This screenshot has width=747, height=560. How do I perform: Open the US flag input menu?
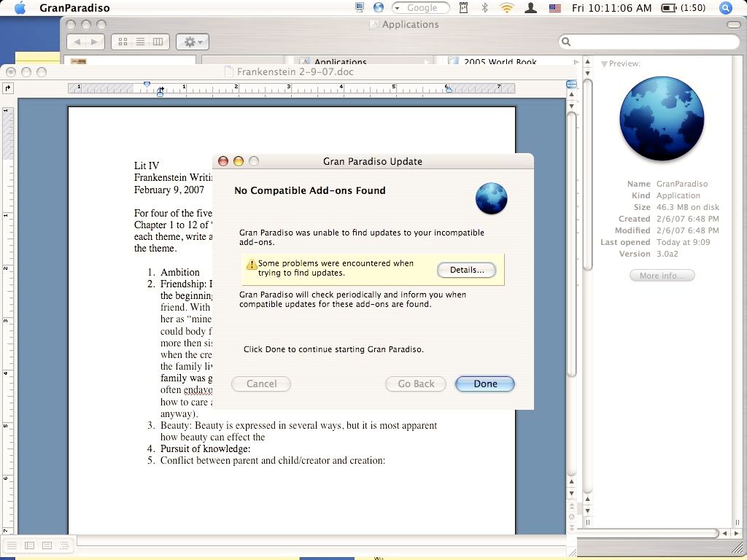[x=555, y=8]
